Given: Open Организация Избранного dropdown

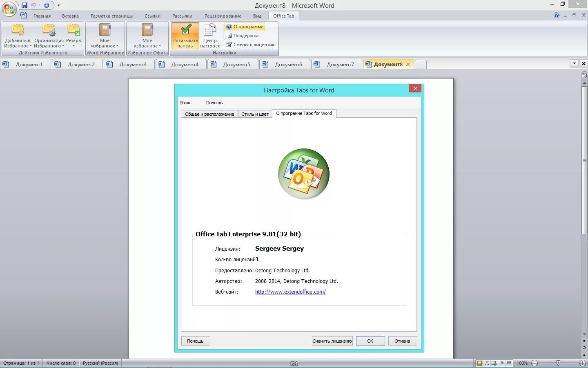Looking at the screenshot, I should 49,36.
